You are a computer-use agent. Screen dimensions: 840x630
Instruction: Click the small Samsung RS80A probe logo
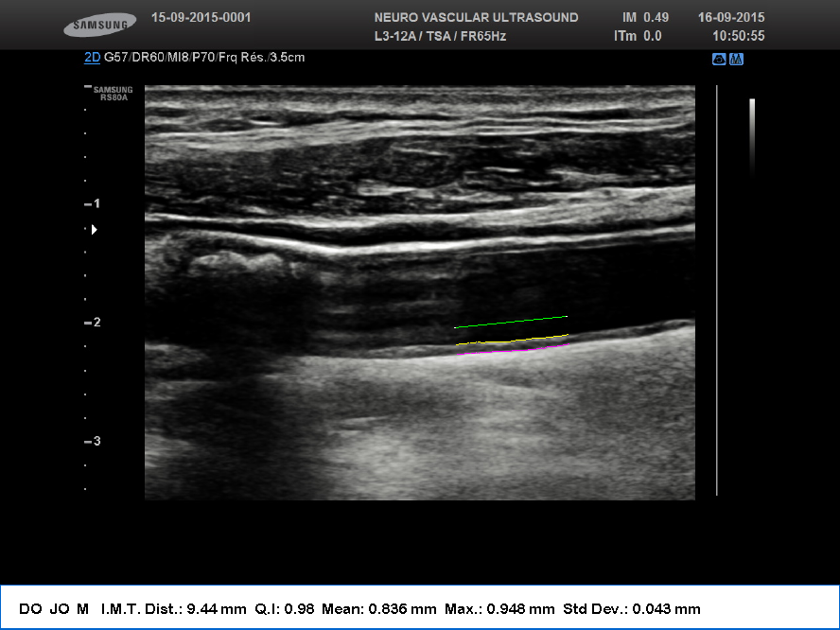pos(112,92)
